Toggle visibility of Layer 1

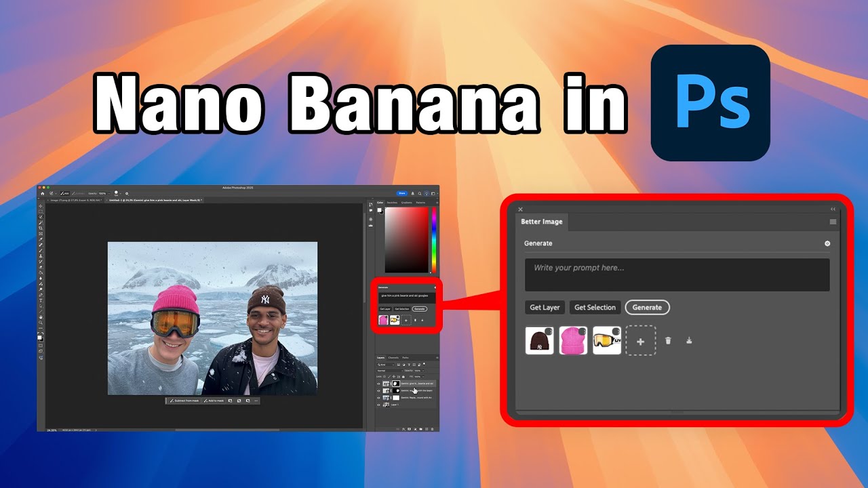[x=378, y=405]
